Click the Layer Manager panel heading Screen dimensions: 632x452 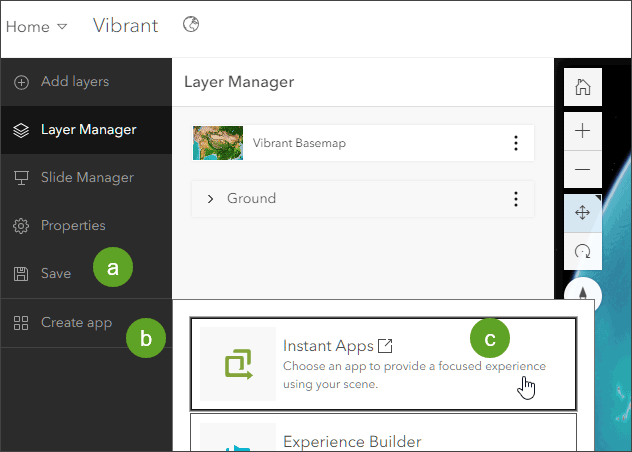[x=239, y=82]
